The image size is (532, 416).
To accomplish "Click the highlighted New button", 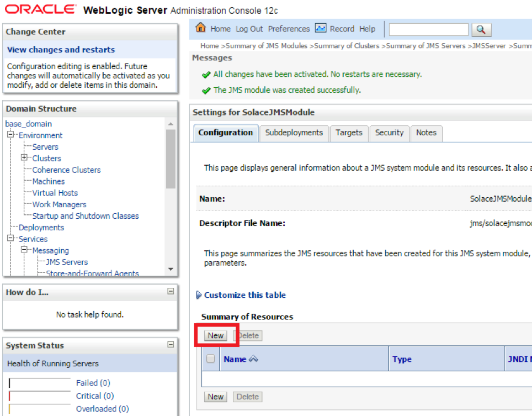I will click(215, 335).
